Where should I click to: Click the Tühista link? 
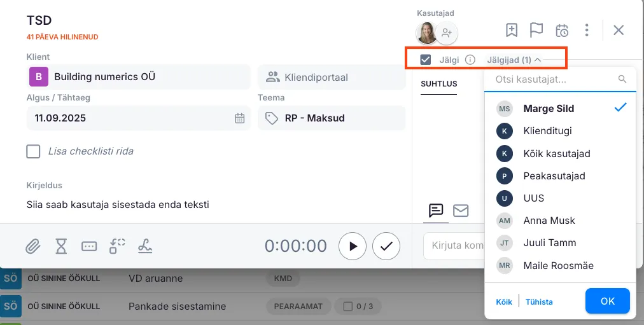click(x=539, y=301)
